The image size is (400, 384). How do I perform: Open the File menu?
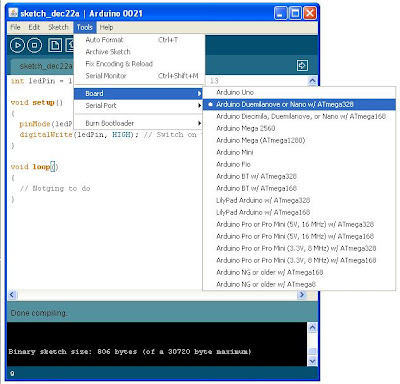point(15,27)
